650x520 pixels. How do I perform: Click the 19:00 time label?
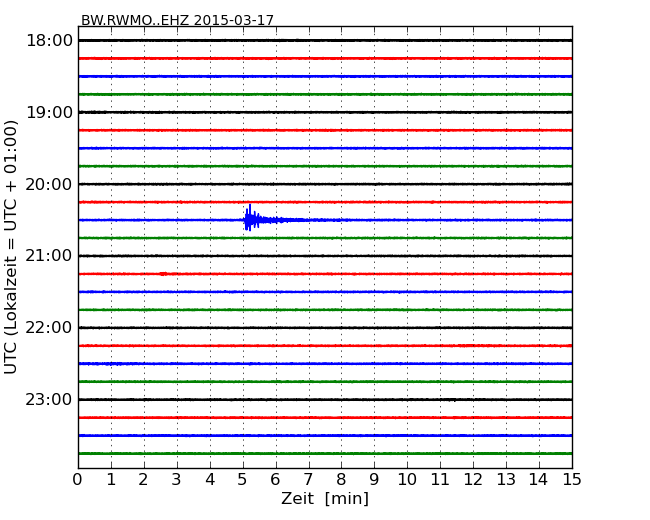pos(49,112)
